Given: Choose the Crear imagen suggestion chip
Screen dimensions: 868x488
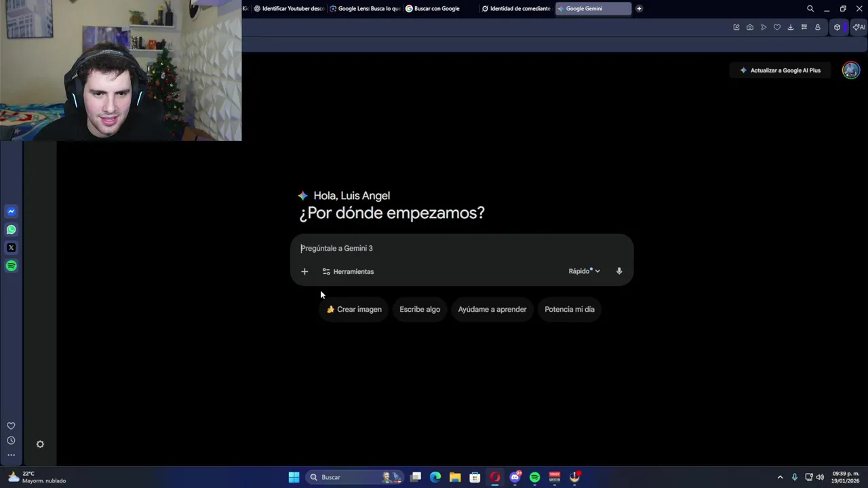Looking at the screenshot, I should pos(353,309).
